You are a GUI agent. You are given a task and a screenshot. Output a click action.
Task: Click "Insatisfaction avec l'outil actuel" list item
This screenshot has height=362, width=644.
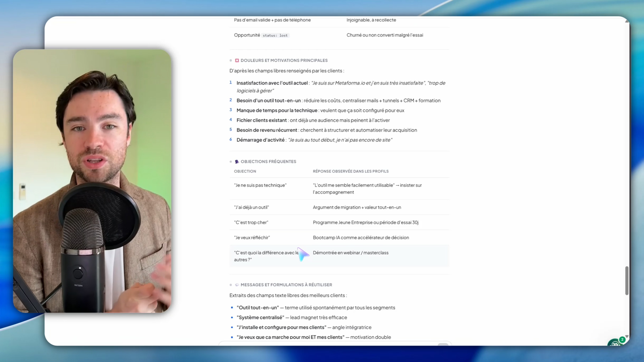(341, 87)
